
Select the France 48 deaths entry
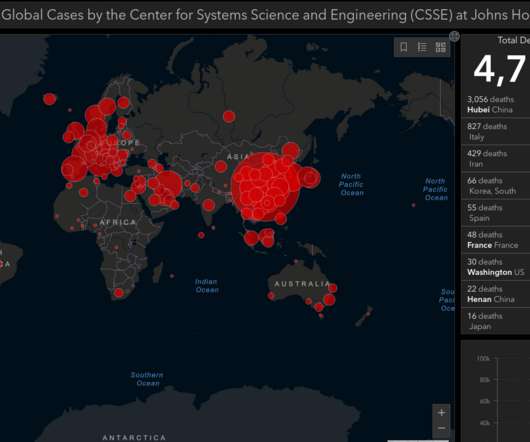tap(496, 240)
